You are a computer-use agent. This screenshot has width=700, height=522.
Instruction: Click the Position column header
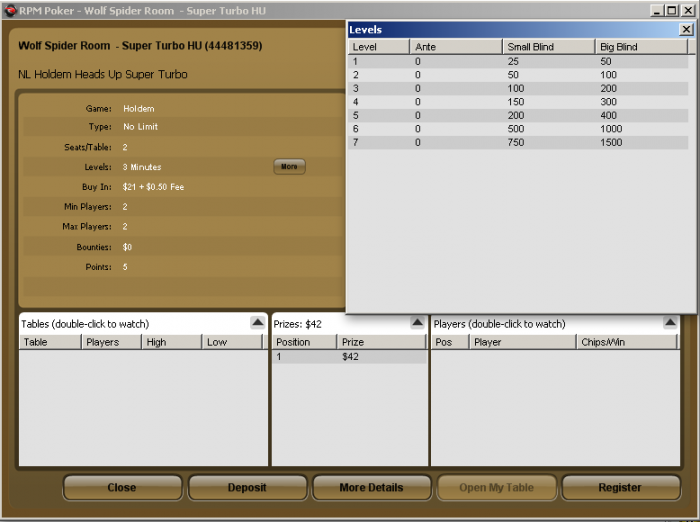[304, 342]
